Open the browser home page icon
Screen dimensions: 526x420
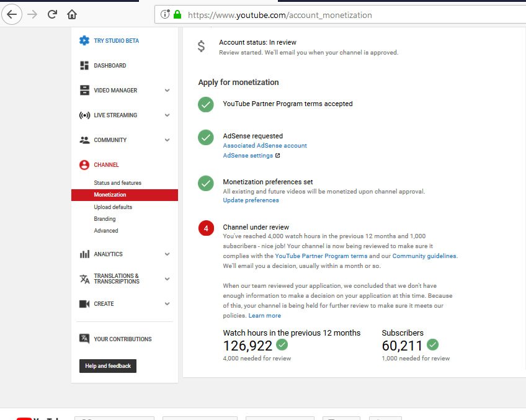point(72,14)
